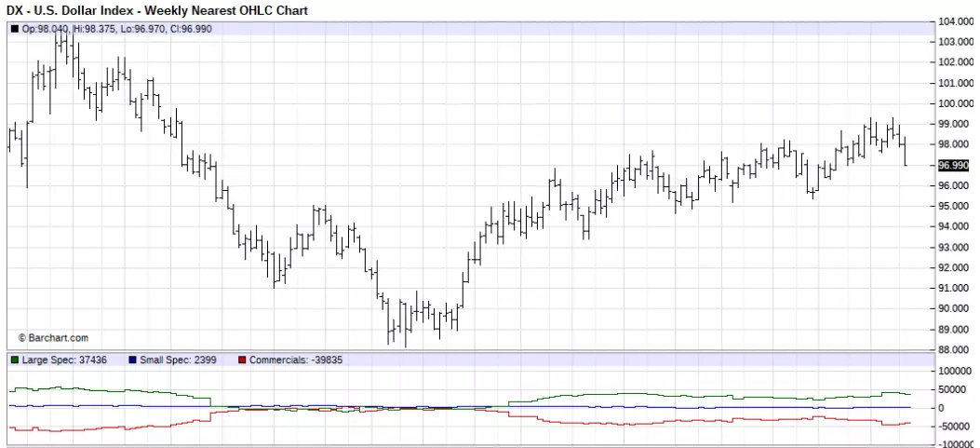
Task: Click the black OHLC legend square
Action: (x=15, y=29)
